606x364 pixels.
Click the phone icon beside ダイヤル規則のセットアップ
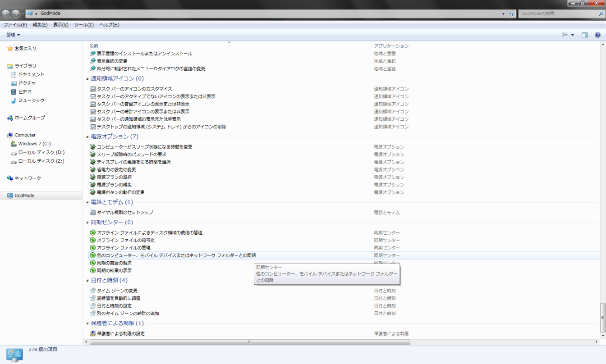pos(93,212)
